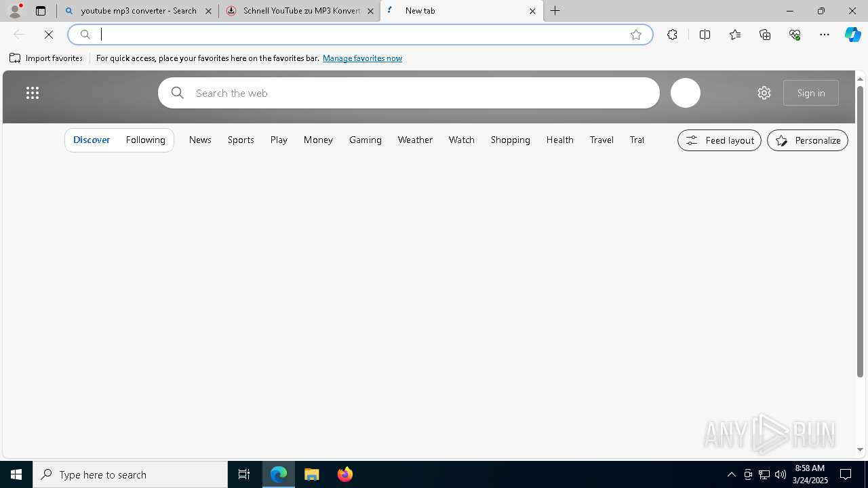Switch to Schnell YouTube zu MP3 Konverter tab
This screenshot has height=488, width=868.
pos(299,11)
